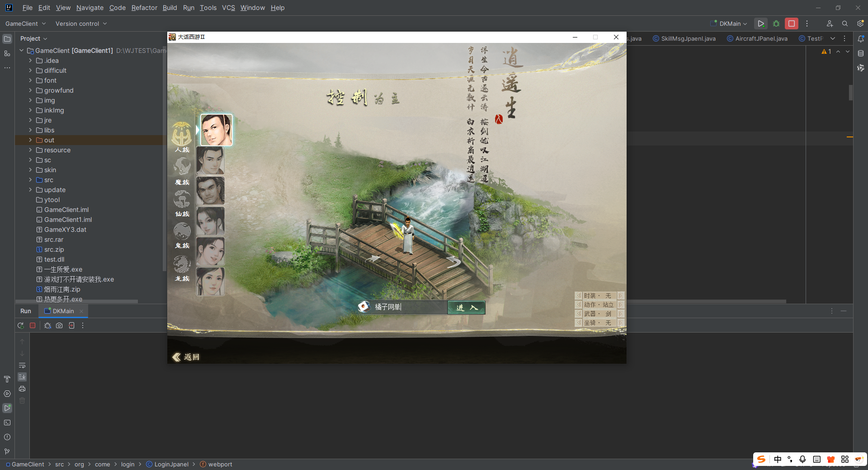Click the editor vertical scrollbar thumb
This screenshot has width=868, height=470.
[850, 92]
